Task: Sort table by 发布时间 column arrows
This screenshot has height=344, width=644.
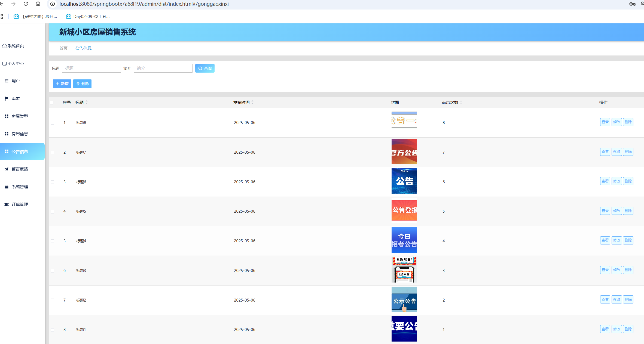Action: 252,102
